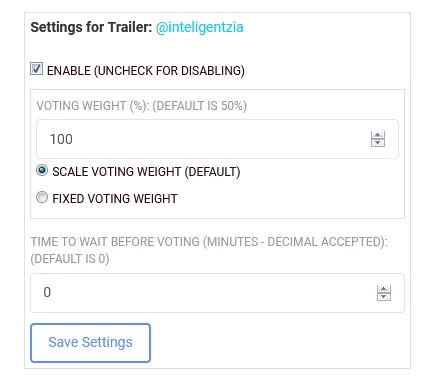Viewport: 434px width, 389px height.
Task: Click the Save Settings button
Action: [x=90, y=343]
